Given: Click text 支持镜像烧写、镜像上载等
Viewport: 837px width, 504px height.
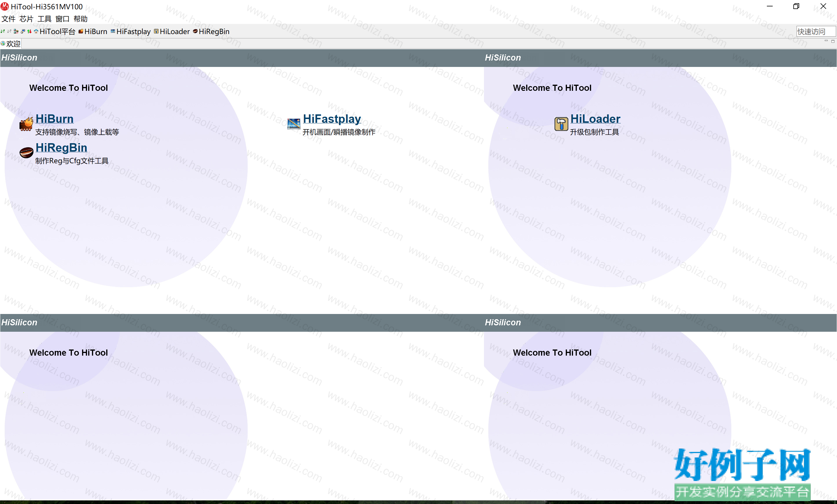Looking at the screenshot, I should (x=77, y=132).
